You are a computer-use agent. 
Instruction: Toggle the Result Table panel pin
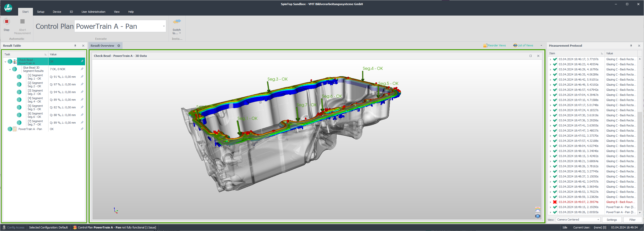75,46
